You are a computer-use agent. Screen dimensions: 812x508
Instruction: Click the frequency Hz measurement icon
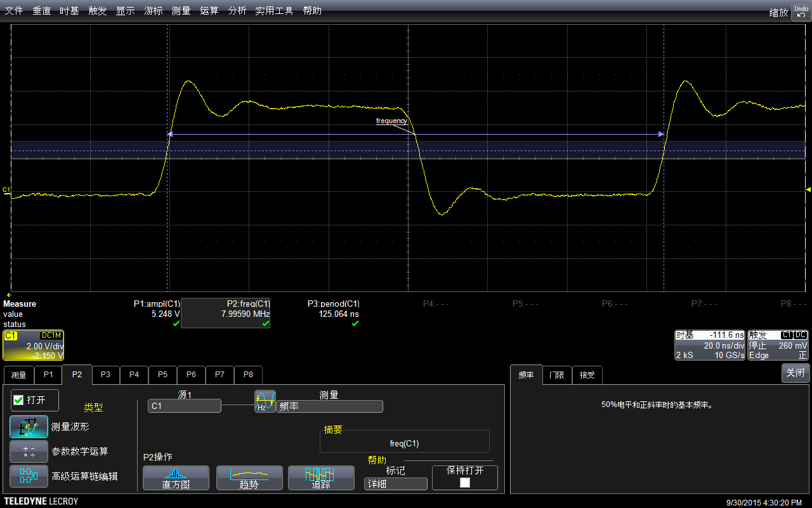pyautogui.click(x=265, y=401)
